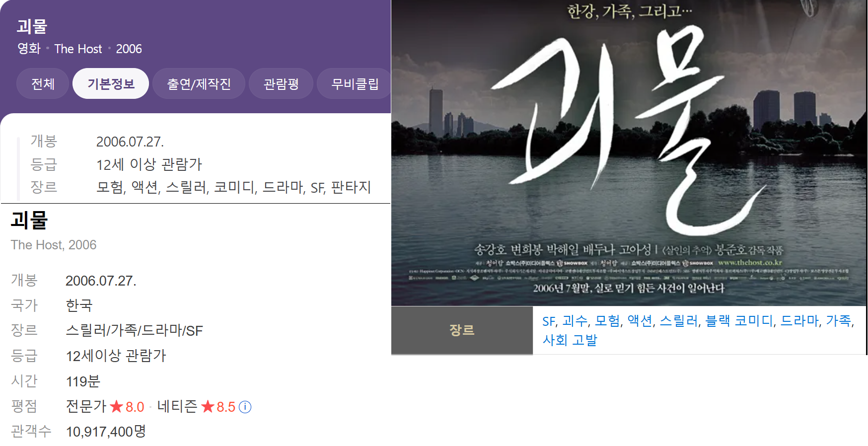The height and width of the screenshot is (446, 868).
Task: Click the 시간 label
Action: point(24,381)
